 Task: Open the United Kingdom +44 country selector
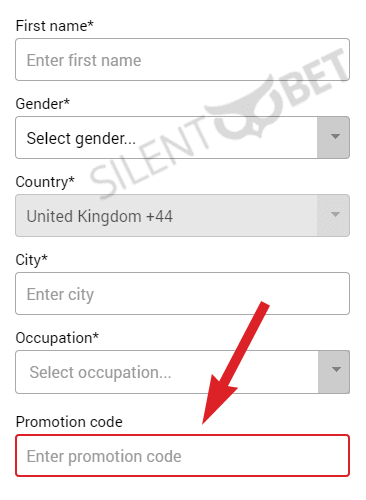pos(182,215)
